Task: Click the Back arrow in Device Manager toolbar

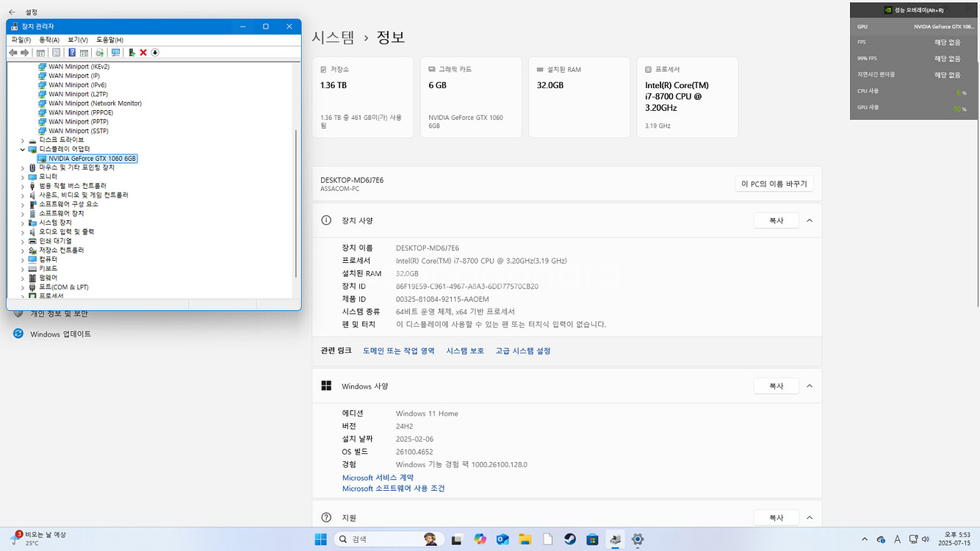Action: point(13,53)
